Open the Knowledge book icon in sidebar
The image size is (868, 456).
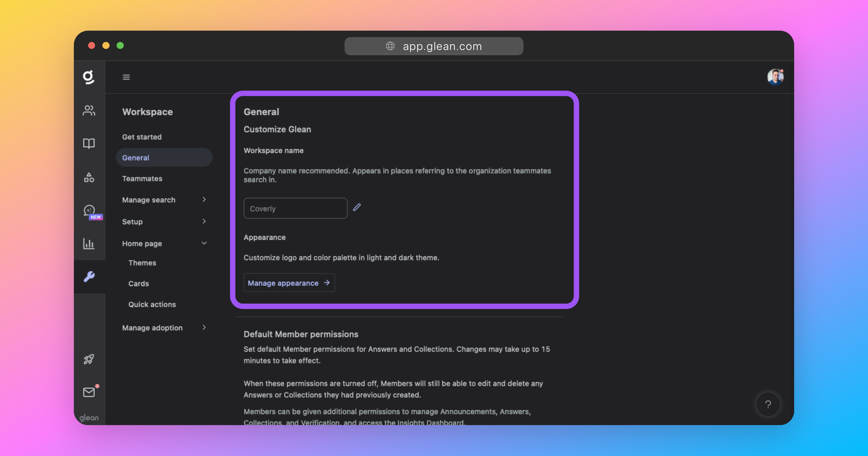click(89, 143)
